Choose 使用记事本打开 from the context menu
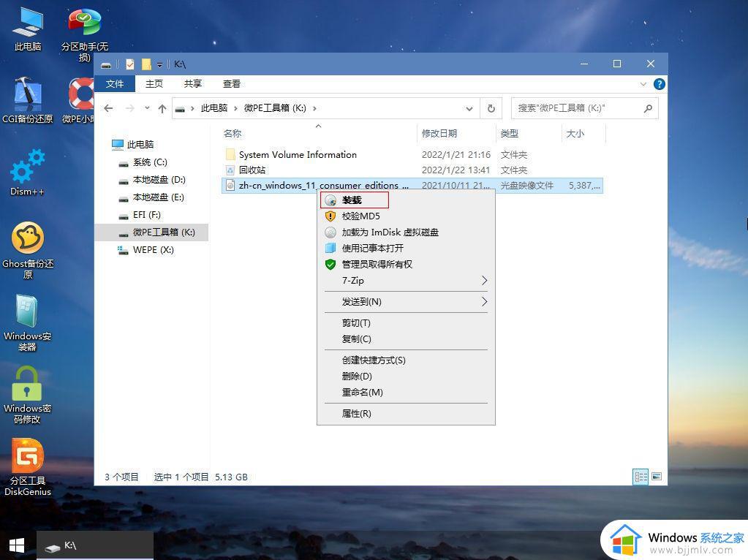 point(406,248)
